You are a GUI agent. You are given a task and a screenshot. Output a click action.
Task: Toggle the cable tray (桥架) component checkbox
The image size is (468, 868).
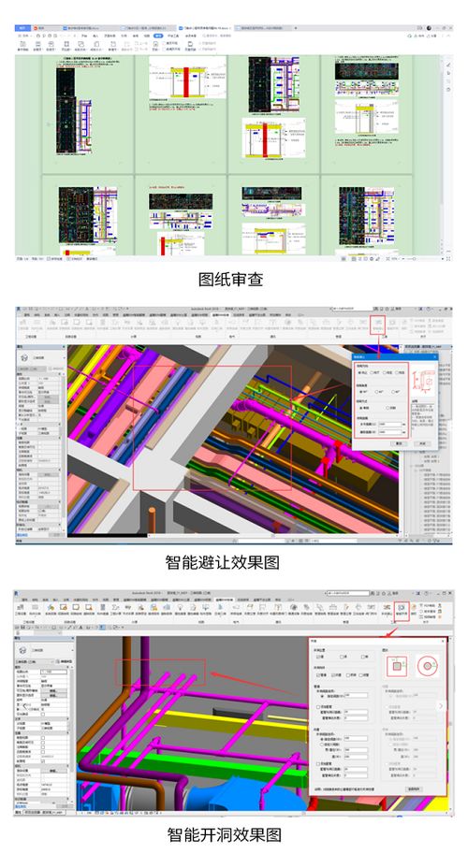[x=348, y=674]
